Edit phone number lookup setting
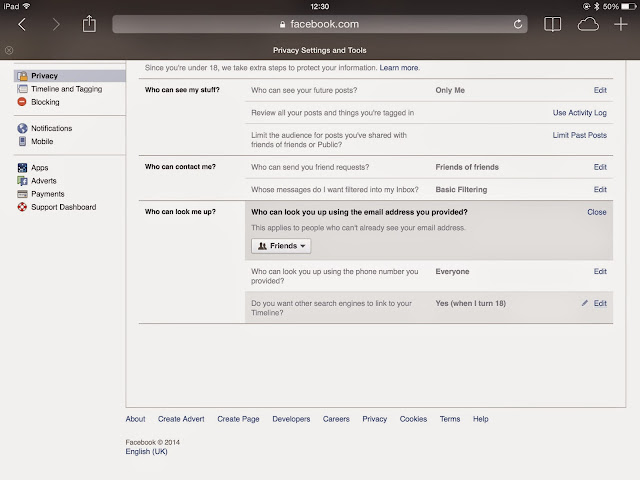The width and height of the screenshot is (640, 480). [600, 271]
